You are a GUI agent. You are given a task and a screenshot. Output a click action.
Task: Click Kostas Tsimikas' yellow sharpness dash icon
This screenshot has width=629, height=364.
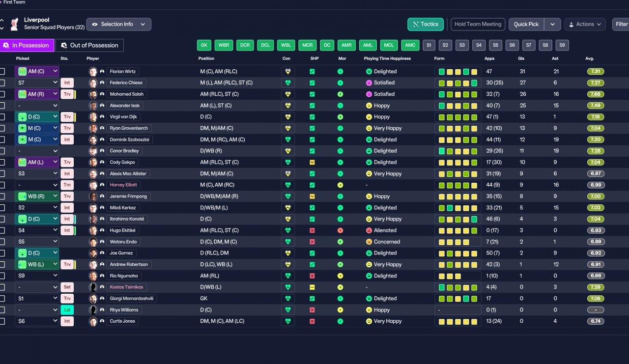(x=312, y=287)
